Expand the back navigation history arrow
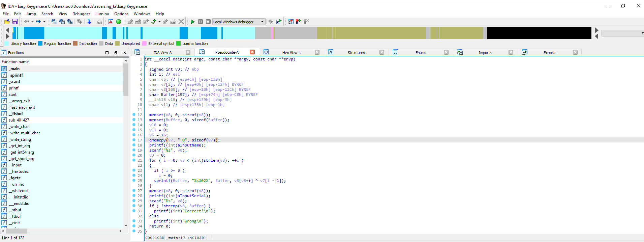This screenshot has width=644, height=242. tap(32, 22)
